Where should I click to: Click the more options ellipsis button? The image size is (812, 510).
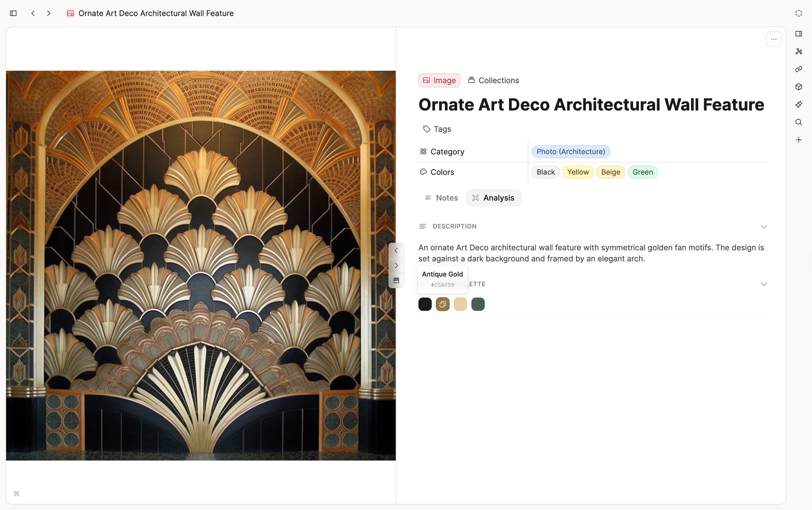pyautogui.click(x=774, y=39)
